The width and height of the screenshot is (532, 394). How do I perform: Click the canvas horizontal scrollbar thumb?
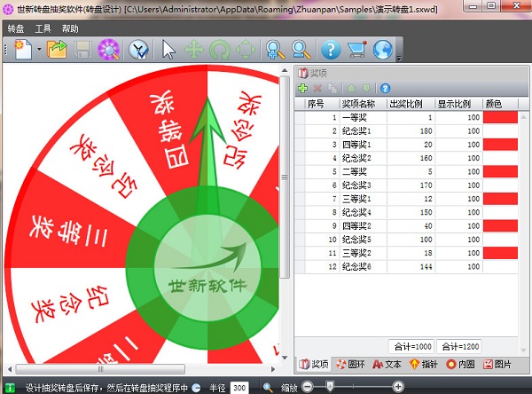100,369
